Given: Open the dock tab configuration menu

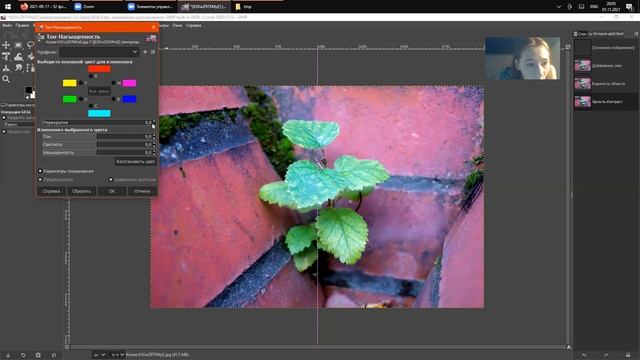Looking at the screenshot, I should 636,34.
